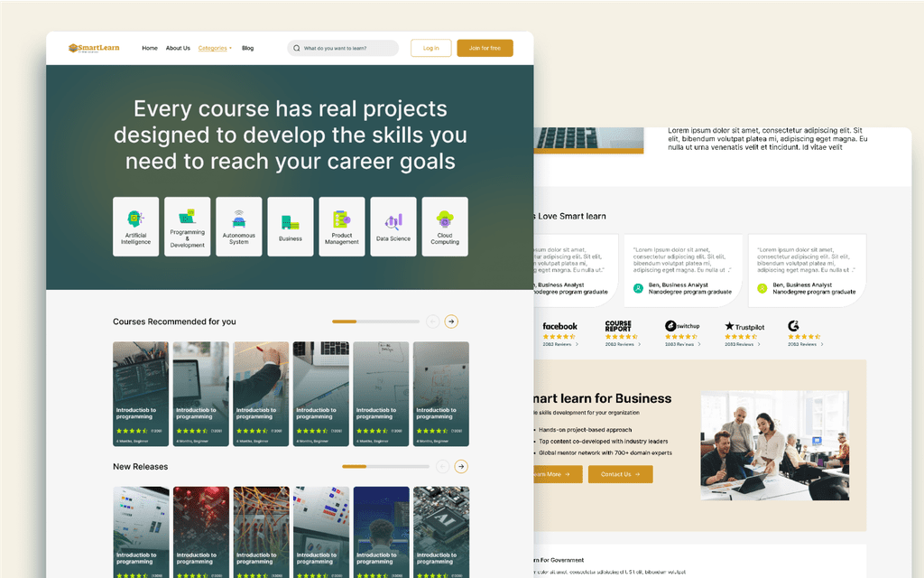Open course card with orange network cables
This screenshot has width=924, height=578.
[x=261, y=532]
